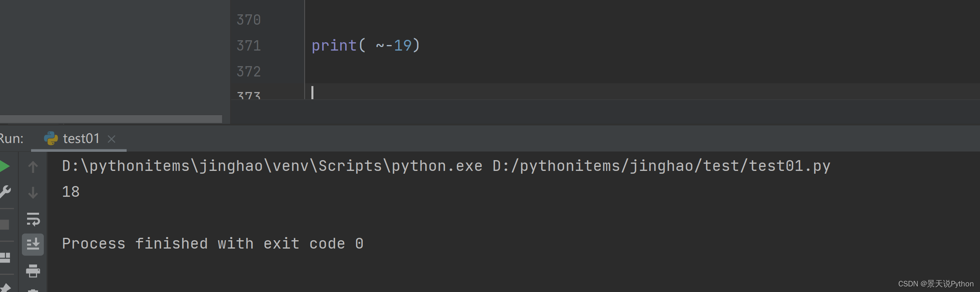Click line number 371 in the gutter
980x292 pixels.
(x=248, y=46)
